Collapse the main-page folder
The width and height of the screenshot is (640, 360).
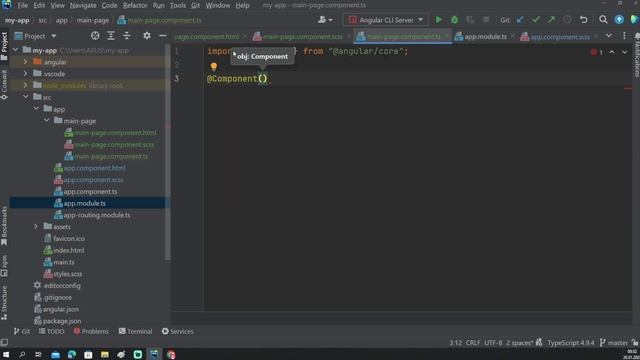(x=47, y=121)
